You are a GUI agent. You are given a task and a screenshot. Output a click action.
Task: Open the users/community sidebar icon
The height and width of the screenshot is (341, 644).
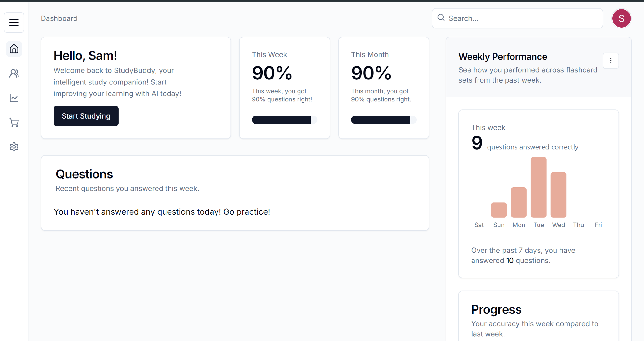click(14, 73)
